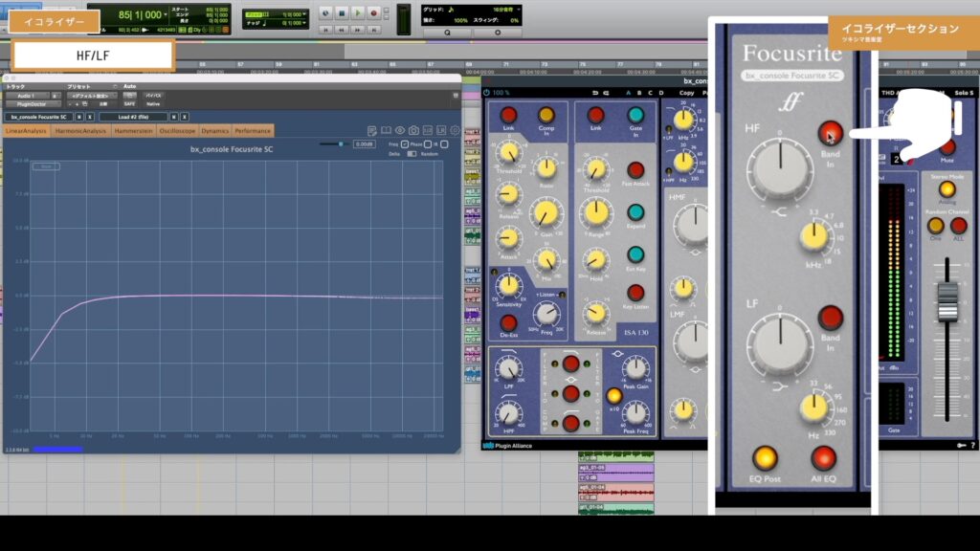Viewport: 980px width, 551px height.
Task: Click the Rewind transport button
Action: pos(342,30)
